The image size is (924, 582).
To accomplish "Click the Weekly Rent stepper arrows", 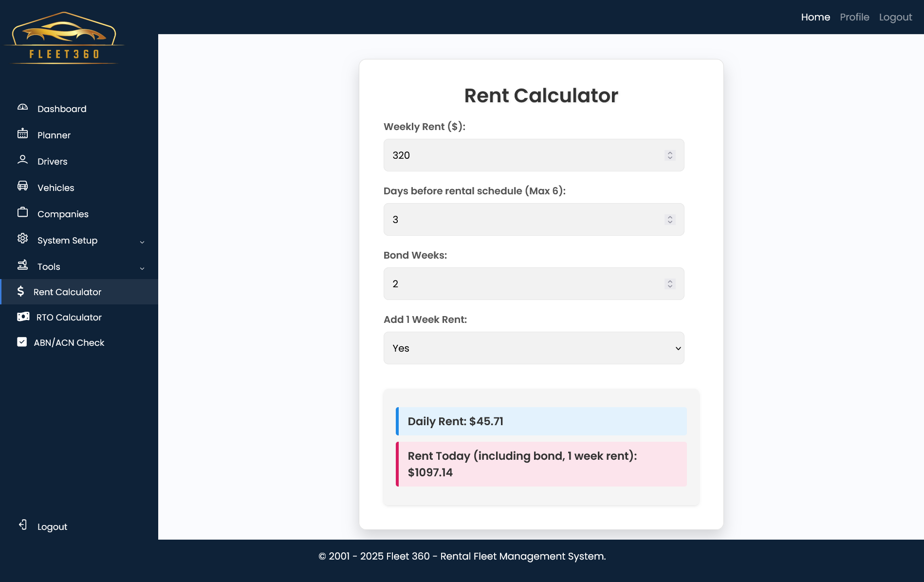I will click(x=670, y=155).
